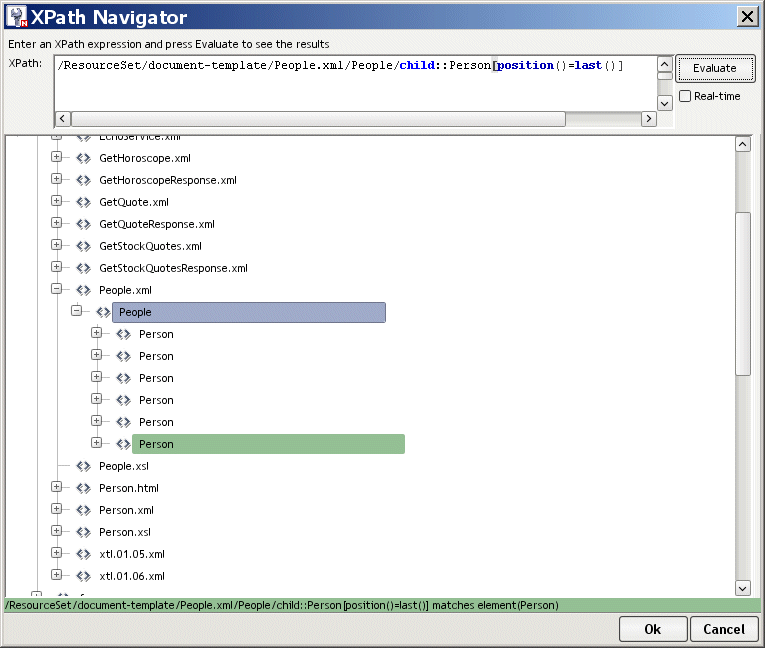The image size is (765, 648).
Task: Select the GetQuoteResponse.xml tree item
Action: [157, 224]
